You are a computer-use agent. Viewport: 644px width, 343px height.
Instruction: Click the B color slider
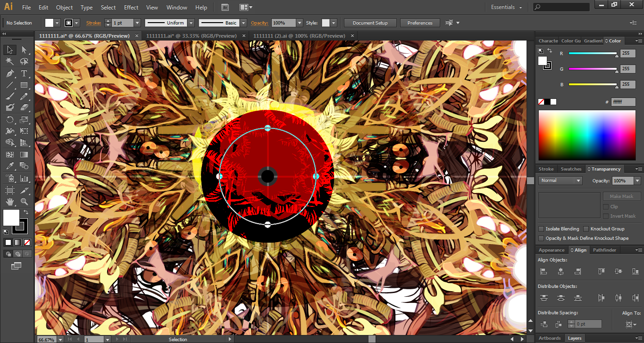point(593,84)
